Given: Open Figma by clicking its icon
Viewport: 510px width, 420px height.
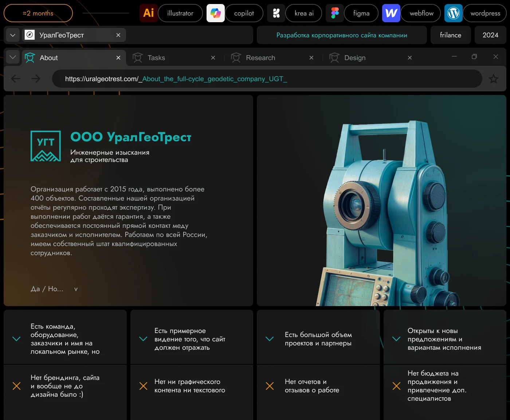Looking at the screenshot, I should (334, 13).
